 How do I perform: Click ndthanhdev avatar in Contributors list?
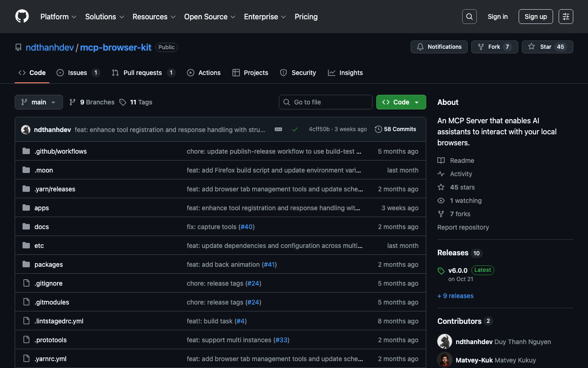445,341
